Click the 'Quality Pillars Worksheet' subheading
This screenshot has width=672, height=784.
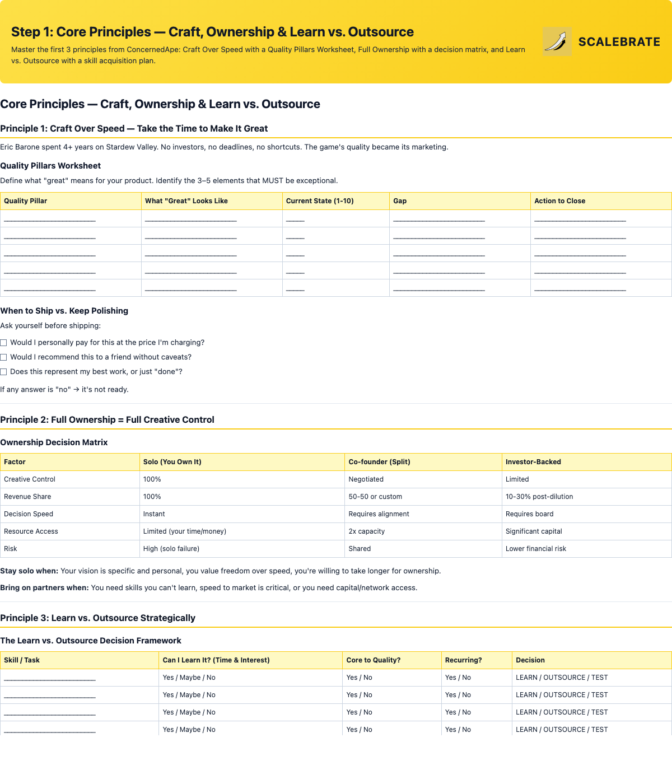coord(50,166)
